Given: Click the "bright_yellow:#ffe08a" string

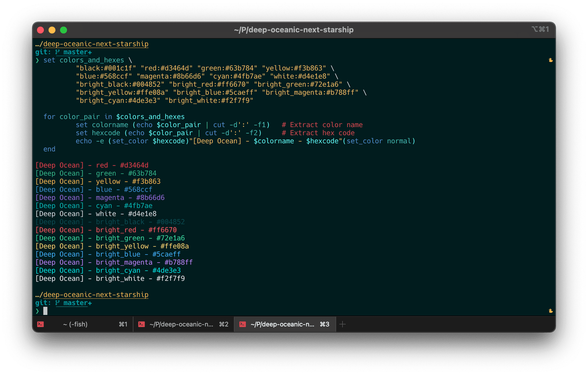Looking at the screenshot, I should click(122, 93).
